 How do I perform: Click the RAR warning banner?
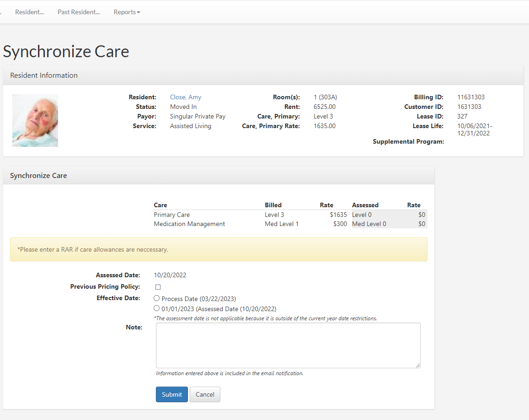pyautogui.click(x=219, y=249)
